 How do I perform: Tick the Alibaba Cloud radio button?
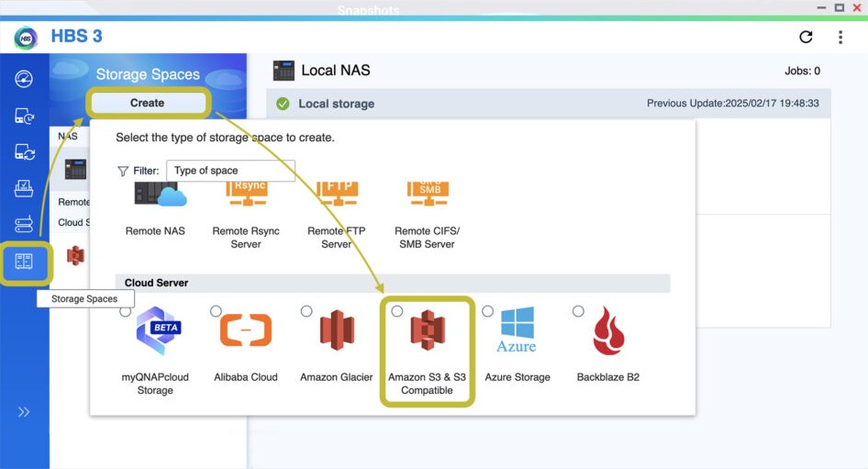tap(216, 311)
